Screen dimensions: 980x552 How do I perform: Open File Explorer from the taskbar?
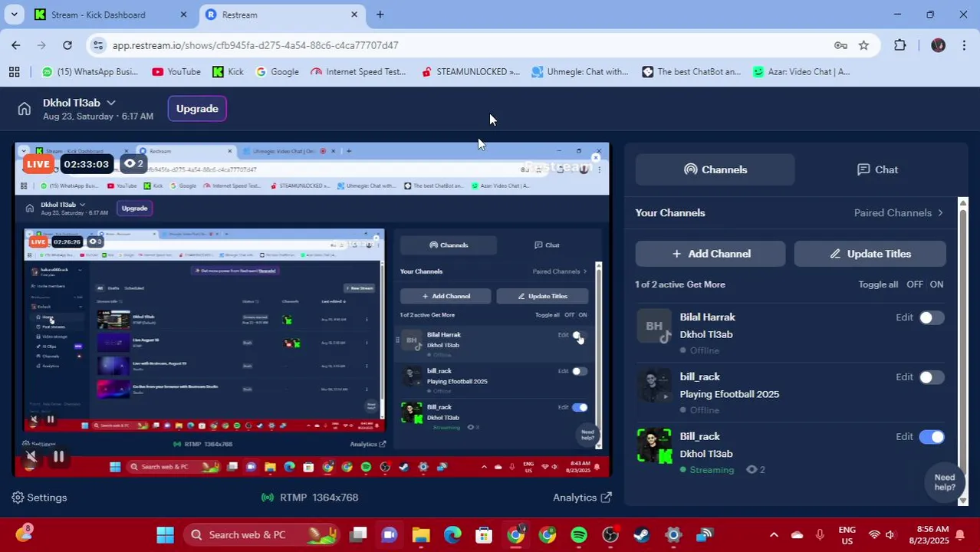421,534
